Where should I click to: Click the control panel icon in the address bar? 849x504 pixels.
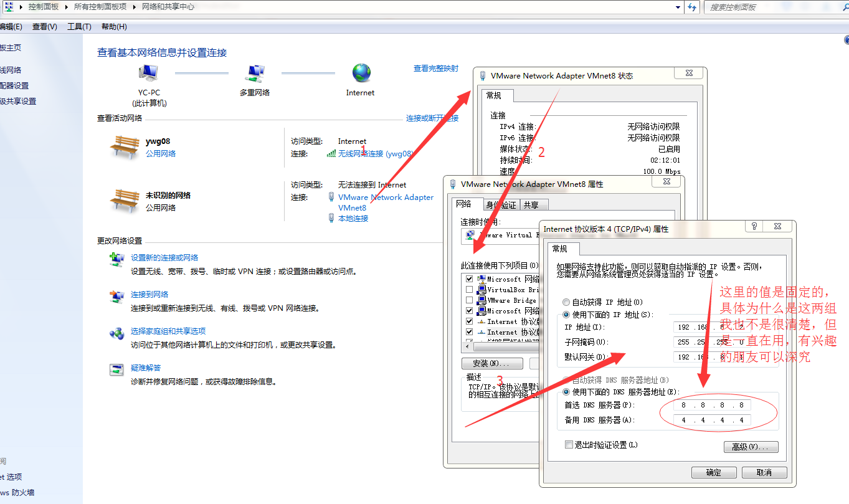[x=9, y=7]
